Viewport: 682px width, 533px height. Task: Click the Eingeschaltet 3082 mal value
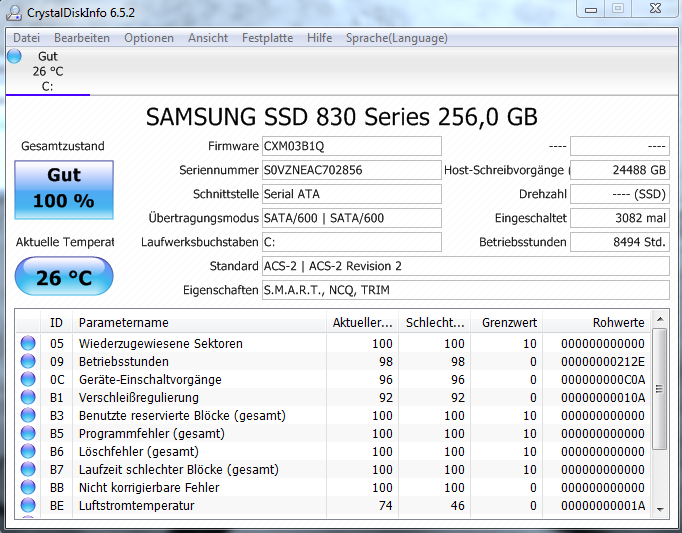click(x=620, y=218)
